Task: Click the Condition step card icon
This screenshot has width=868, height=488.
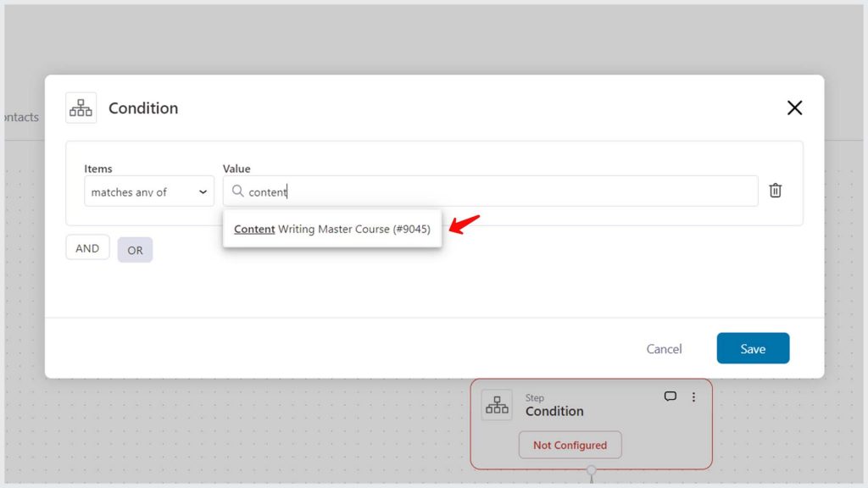Action: 497,405
